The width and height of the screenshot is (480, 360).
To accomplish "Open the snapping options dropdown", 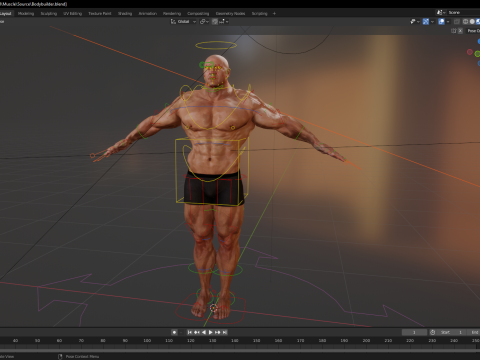I will click(x=224, y=21).
